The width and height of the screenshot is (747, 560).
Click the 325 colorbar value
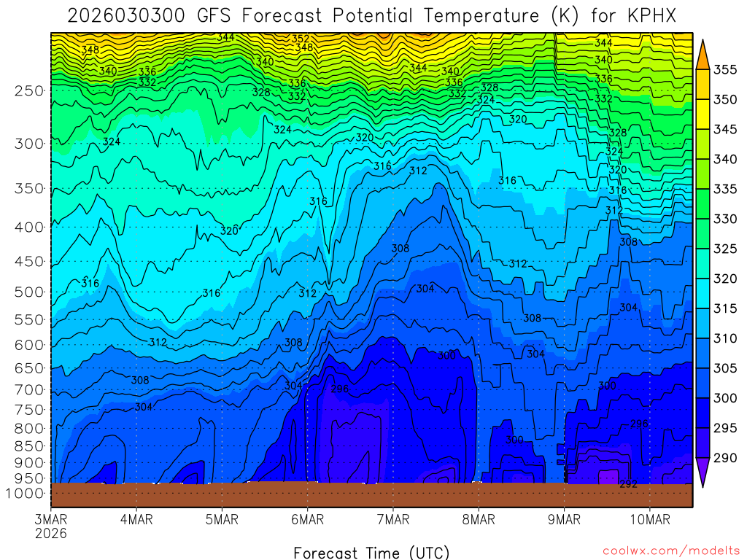pyautogui.click(x=725, y=249)
